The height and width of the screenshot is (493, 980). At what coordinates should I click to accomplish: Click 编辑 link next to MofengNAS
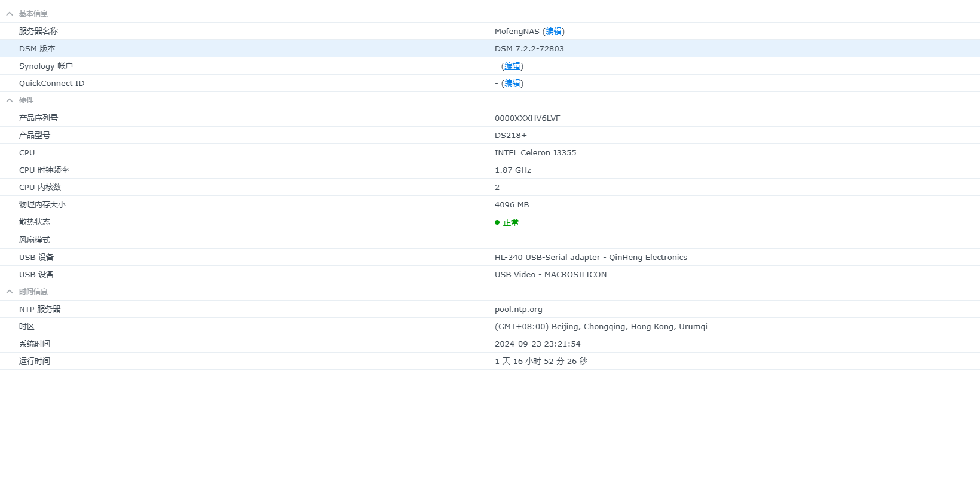(x=553, y=32)
